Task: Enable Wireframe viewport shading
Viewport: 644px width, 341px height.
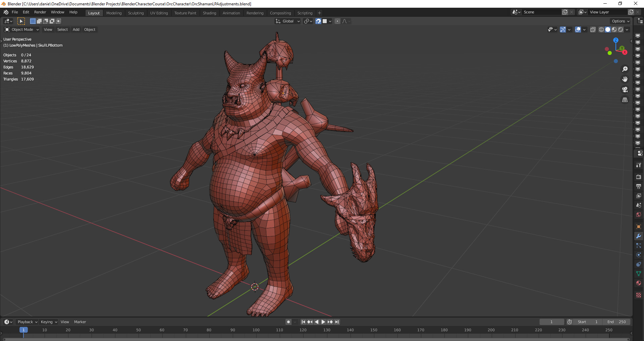Action: [x=601, y=30]
